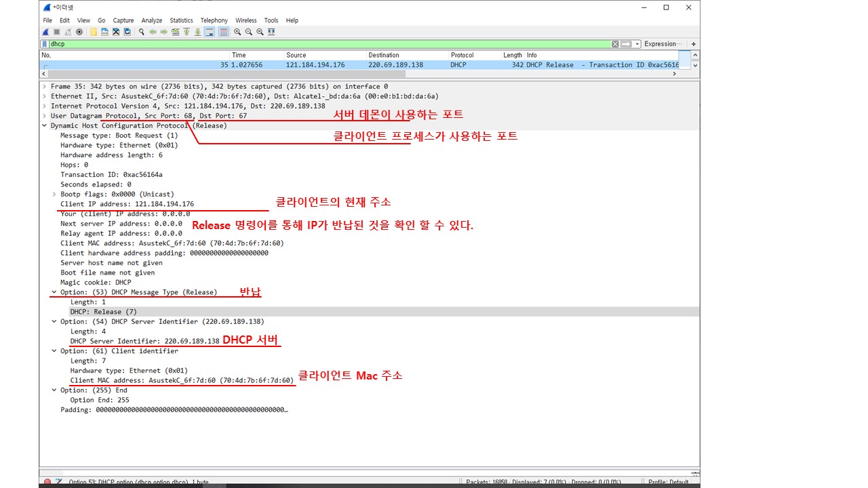
Task: Collapse Option 255 End node
Action: click(54, 390)
